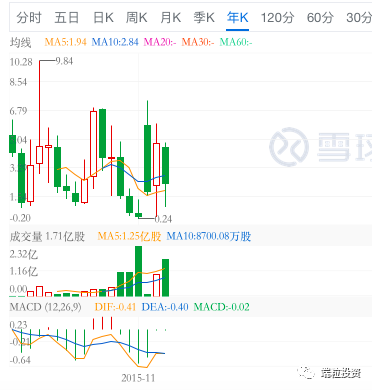Click the 1.16亿 volume axis label
372x390 pixels.
click(x=24, y=271)
